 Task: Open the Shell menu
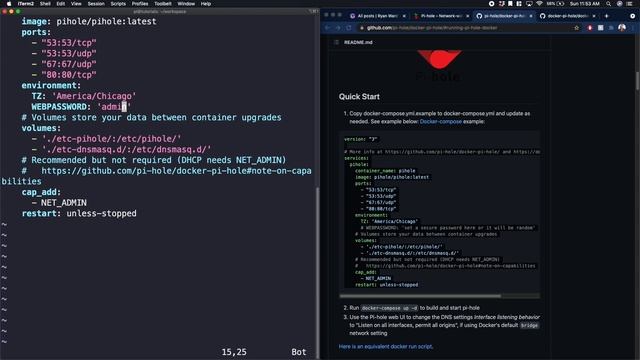click(45, 4)
